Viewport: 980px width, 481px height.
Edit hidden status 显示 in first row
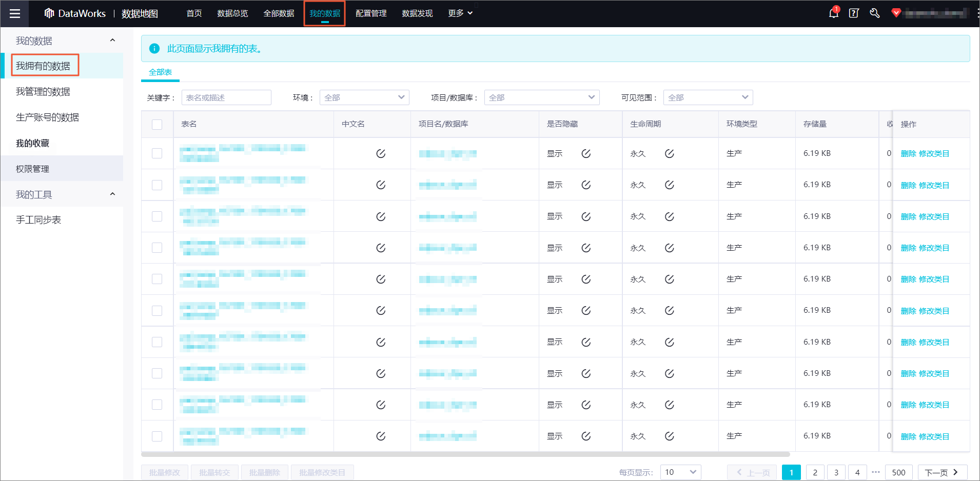click(586, 153)
